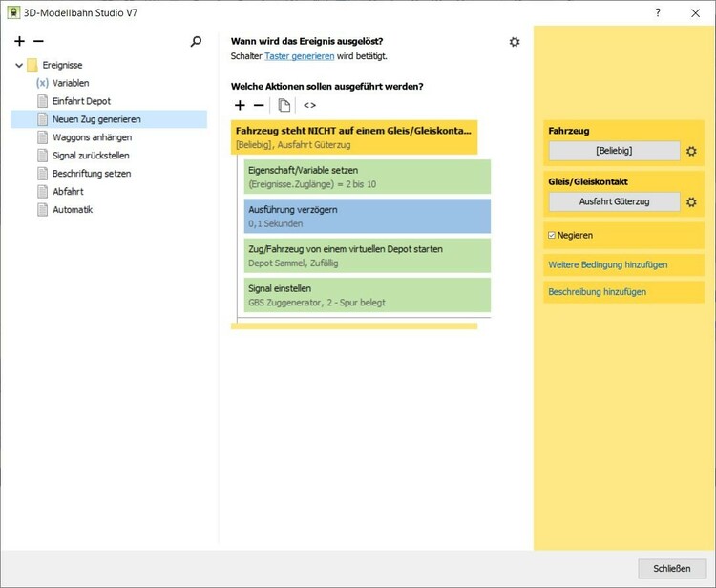This screenshot has width=716, height=588.
Task: Click Weitere Bedingung hinzufügen link
Action: pos(607,264)
